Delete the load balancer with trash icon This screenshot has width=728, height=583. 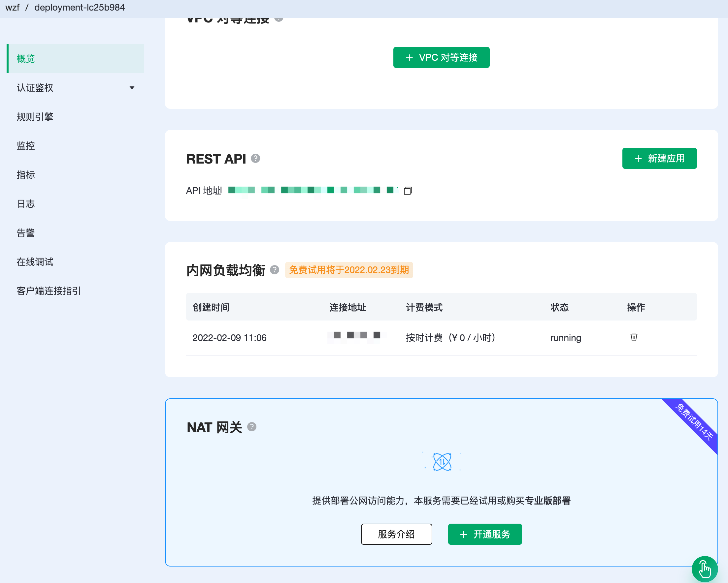(x=634, y=337)
